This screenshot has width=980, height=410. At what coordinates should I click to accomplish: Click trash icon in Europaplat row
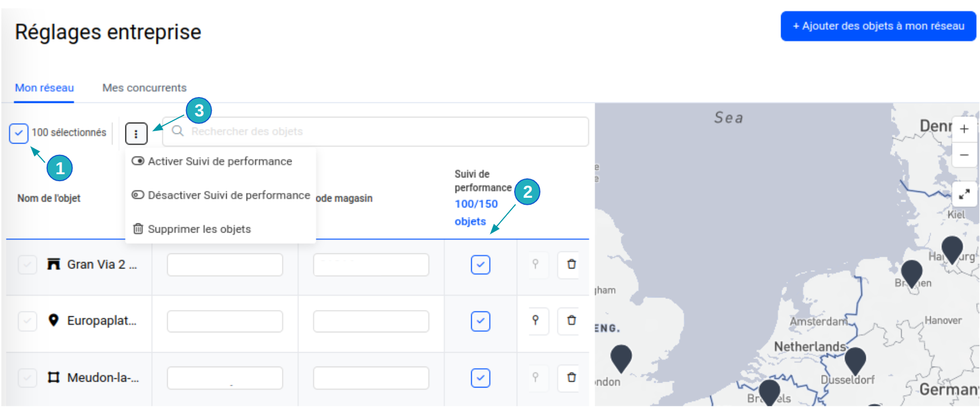[571, 320]
